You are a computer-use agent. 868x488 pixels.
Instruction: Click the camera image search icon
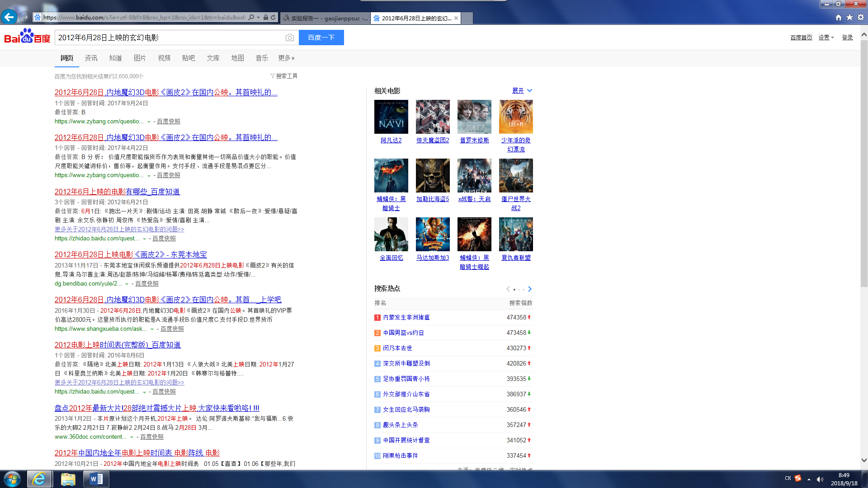point(290,38)
